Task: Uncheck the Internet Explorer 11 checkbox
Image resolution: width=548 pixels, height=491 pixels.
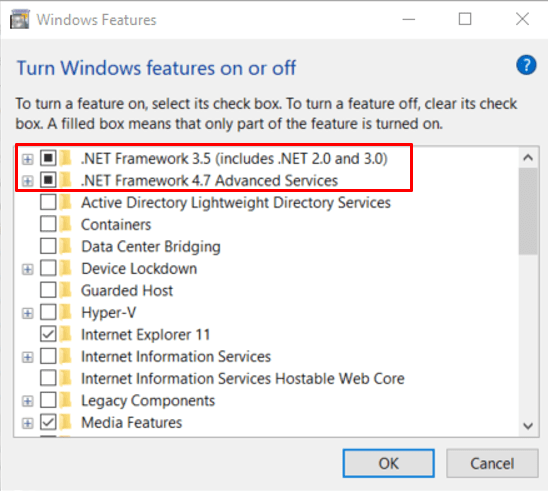Action: (x=48, y=334)
